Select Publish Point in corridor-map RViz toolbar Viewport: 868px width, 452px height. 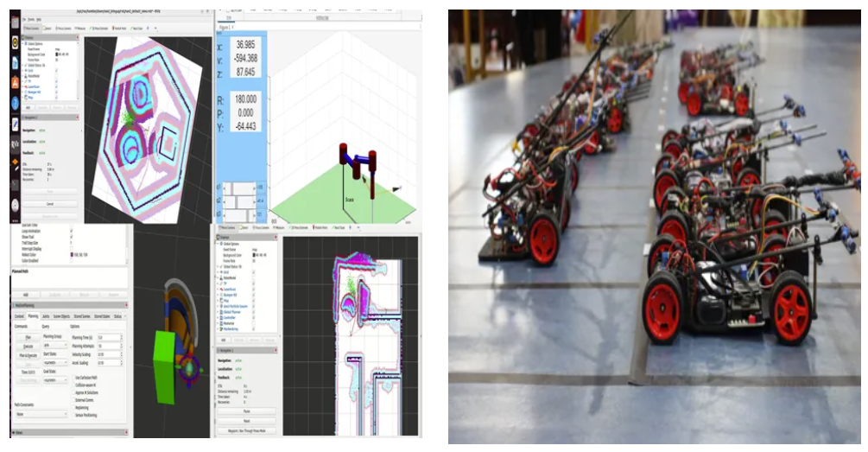(x=320, y=227)
